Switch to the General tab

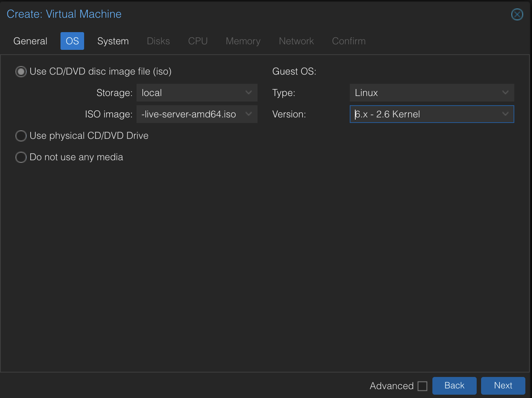[x=30, y=41]
